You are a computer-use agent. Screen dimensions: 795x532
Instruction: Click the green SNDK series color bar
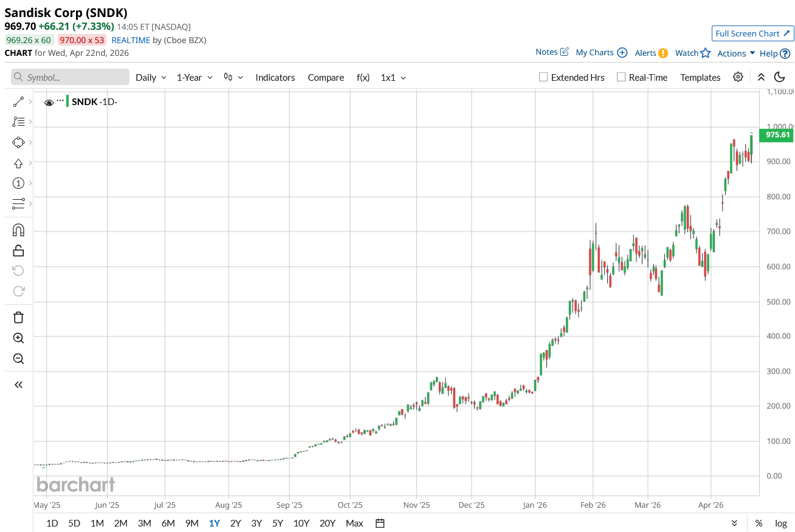(67, 101)
